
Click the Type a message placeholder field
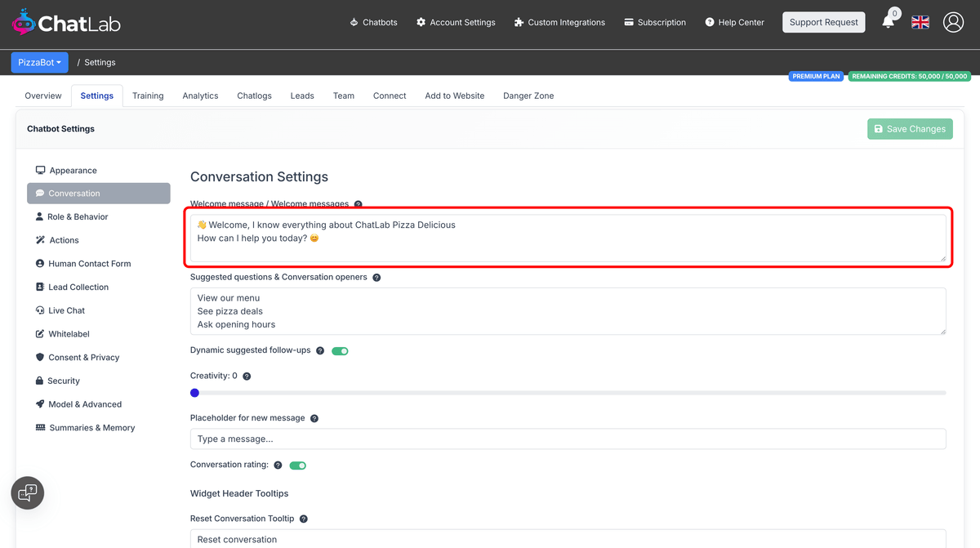point(568,439)
